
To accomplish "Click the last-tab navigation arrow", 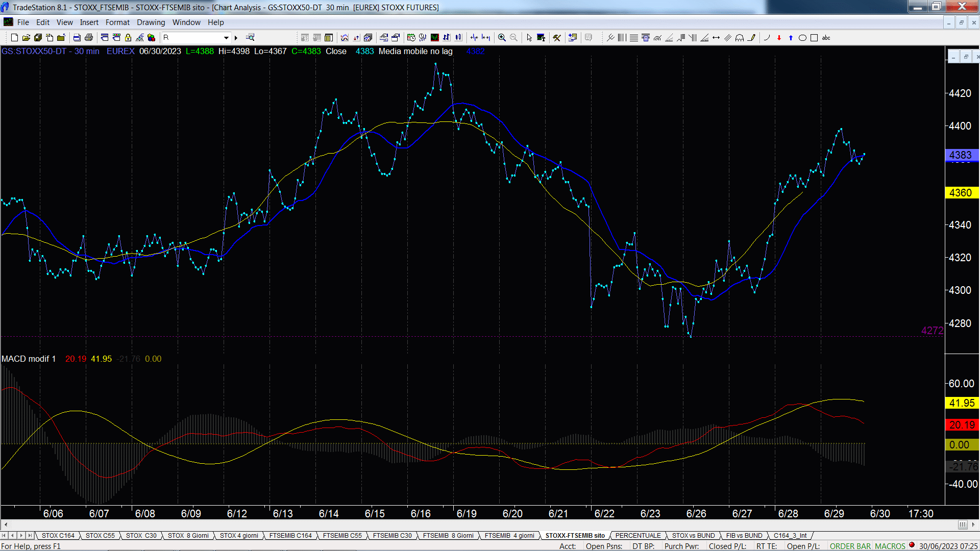I will point(30,536).
